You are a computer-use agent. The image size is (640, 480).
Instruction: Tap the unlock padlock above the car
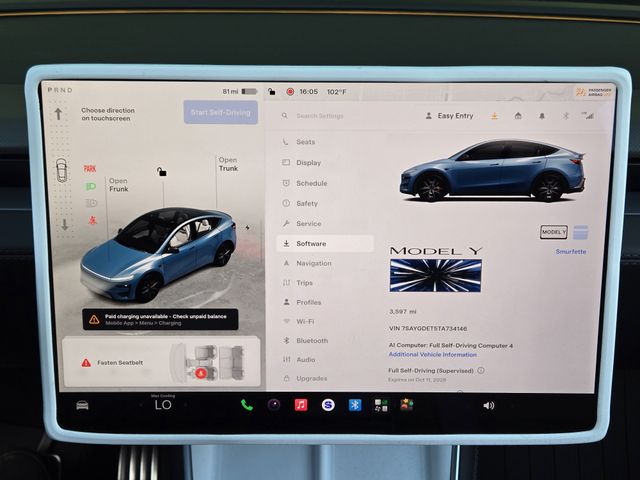pyautogui.click(x=162, y=172)
